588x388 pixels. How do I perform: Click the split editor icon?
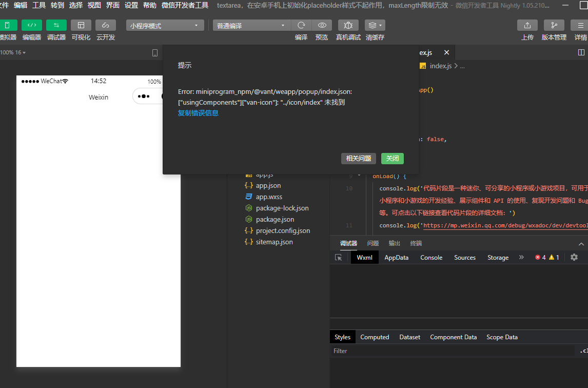[x=581, y=52]
